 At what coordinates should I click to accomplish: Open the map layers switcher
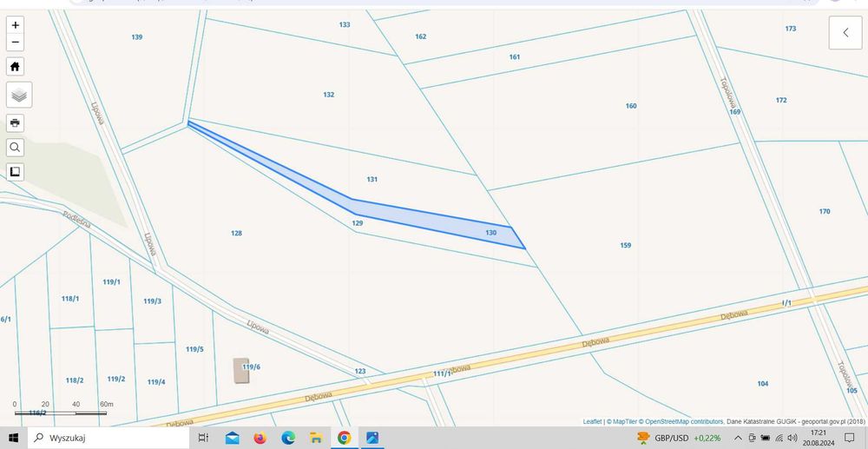tap(19, 95)
